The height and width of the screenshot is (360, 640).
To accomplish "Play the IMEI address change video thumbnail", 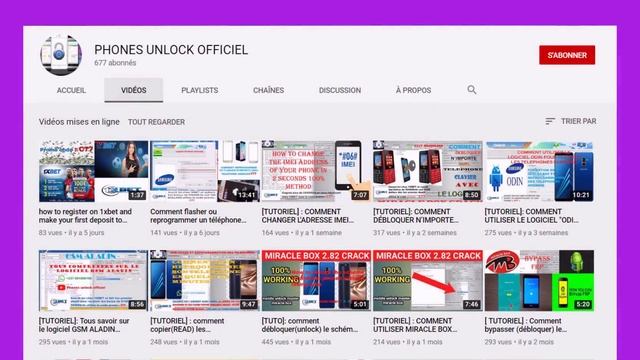I will [316, 171].
